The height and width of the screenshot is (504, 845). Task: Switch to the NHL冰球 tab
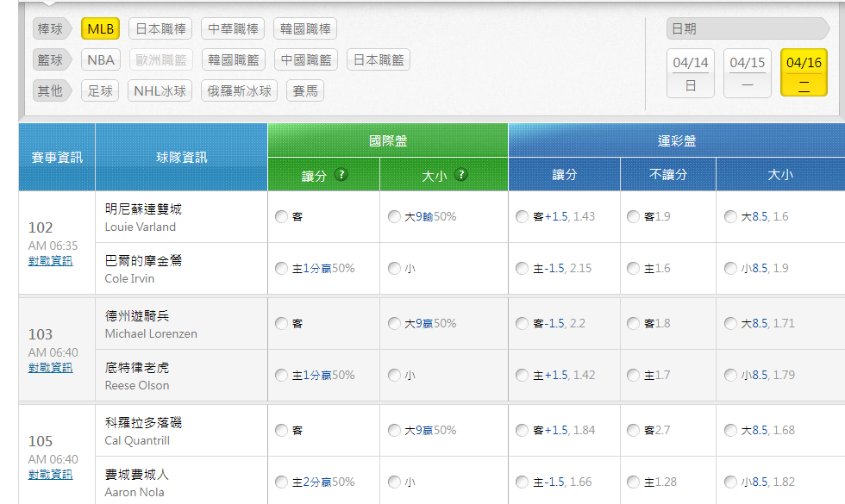[x=160, y=91]
